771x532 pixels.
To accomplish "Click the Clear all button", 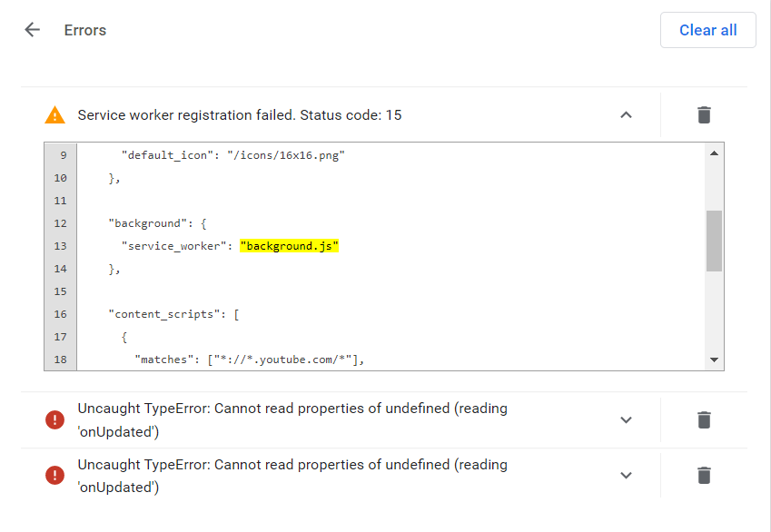I will (707, 30).
